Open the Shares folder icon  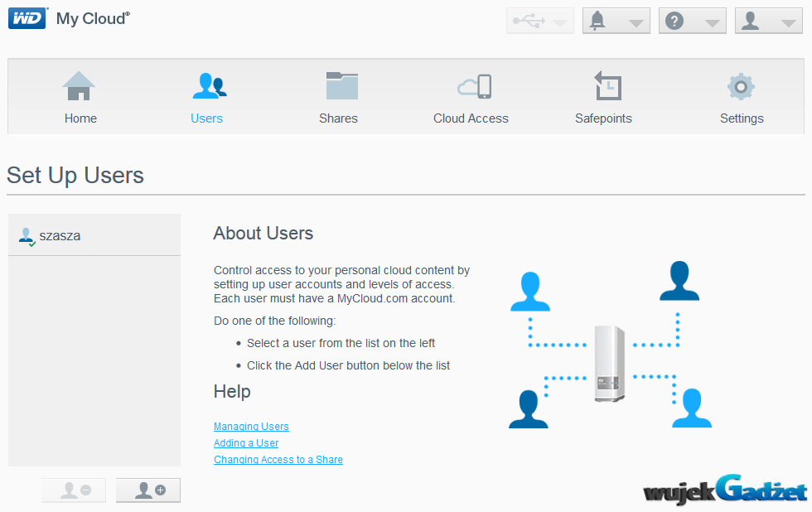(x=341, y=86)
